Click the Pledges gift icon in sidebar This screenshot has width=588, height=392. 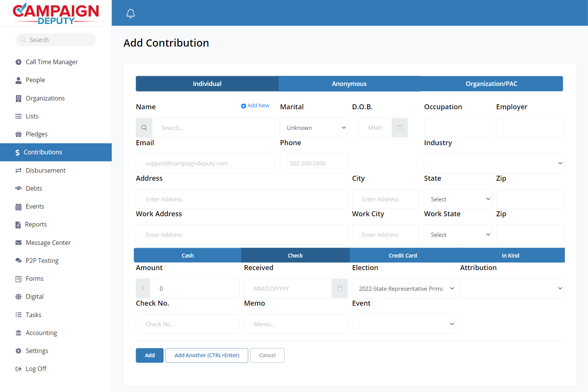coord(18,134)
